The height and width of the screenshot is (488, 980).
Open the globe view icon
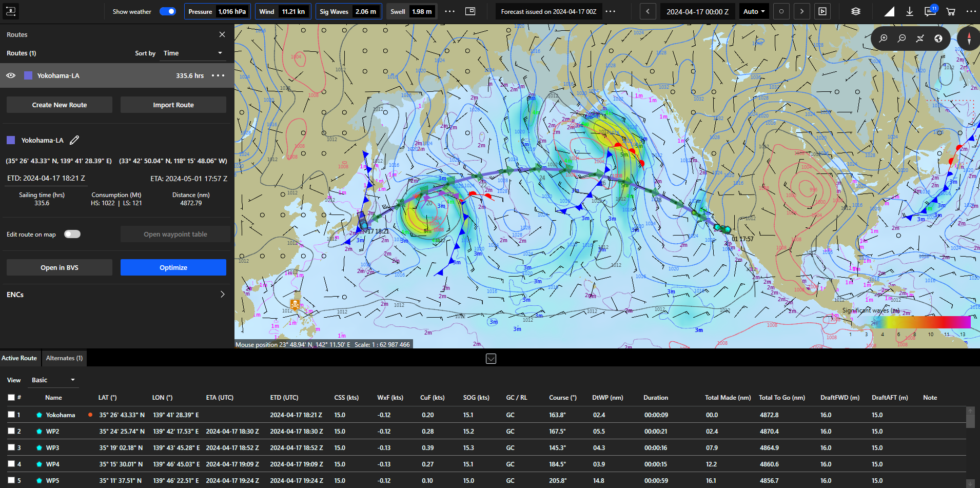point(938,38)
